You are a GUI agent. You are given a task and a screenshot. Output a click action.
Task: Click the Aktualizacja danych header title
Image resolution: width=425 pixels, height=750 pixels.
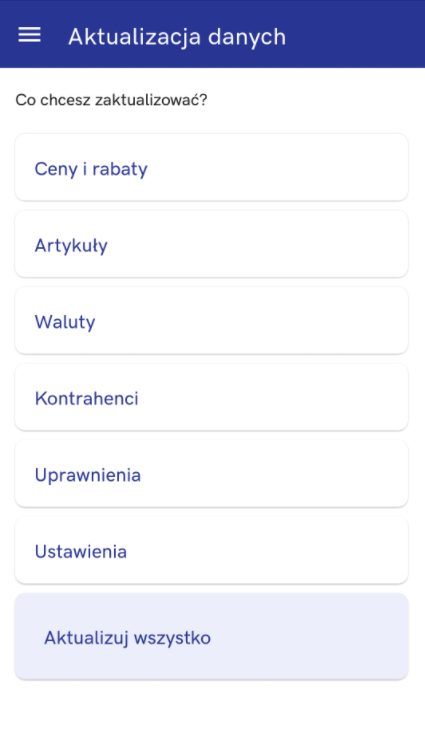(177, 37)
